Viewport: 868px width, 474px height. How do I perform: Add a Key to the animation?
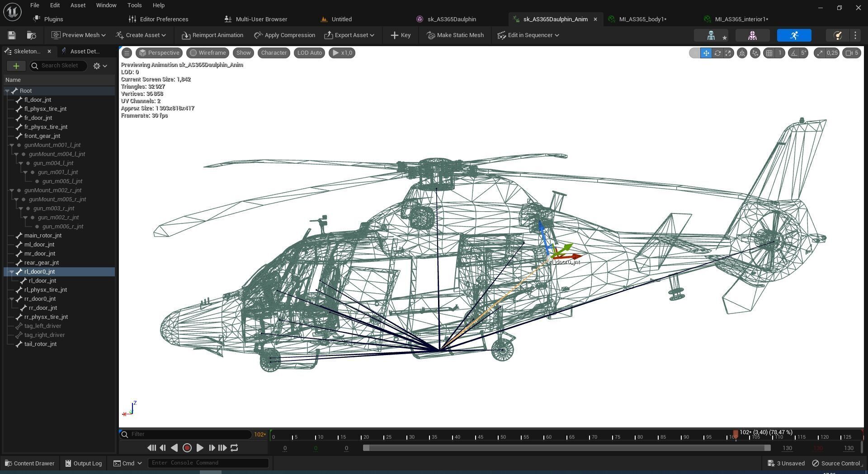(401, 35)
